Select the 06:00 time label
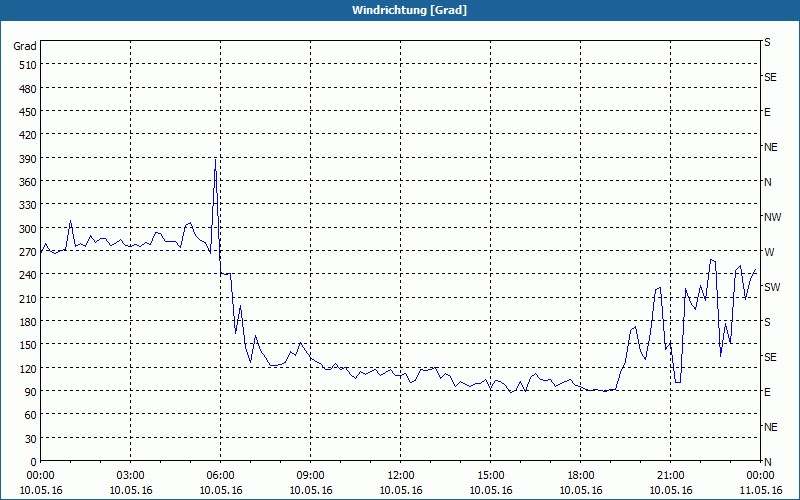The width and height of the screenshot is (800, 500). tap(220, 476)
